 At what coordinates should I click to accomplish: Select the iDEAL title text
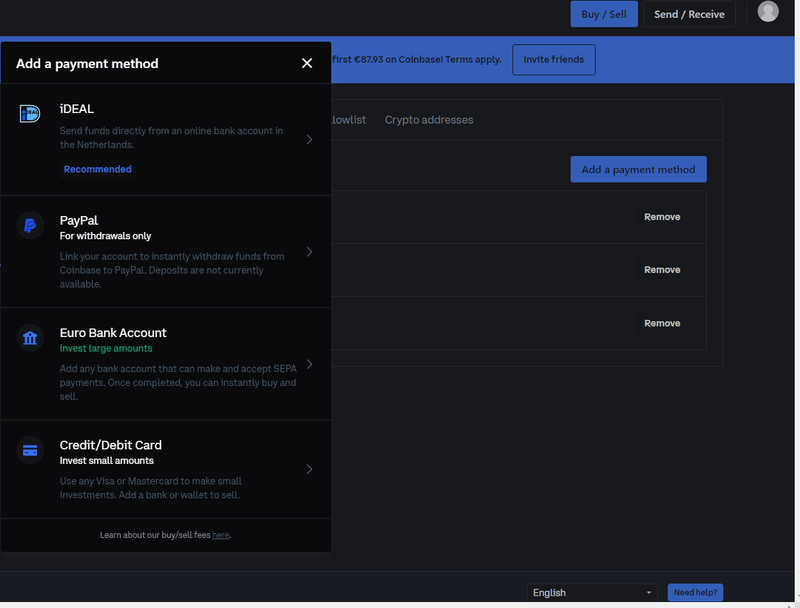click(x=77, y=109)
